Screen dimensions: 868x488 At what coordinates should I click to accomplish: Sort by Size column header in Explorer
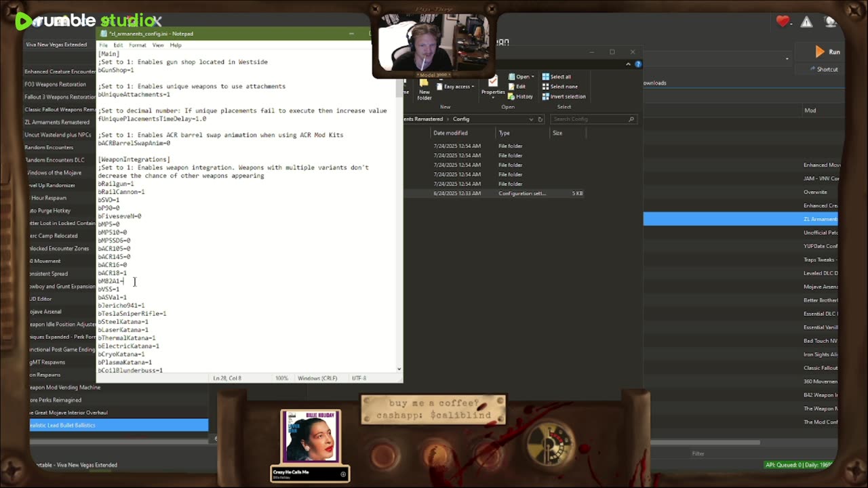[x=557, y=133]
